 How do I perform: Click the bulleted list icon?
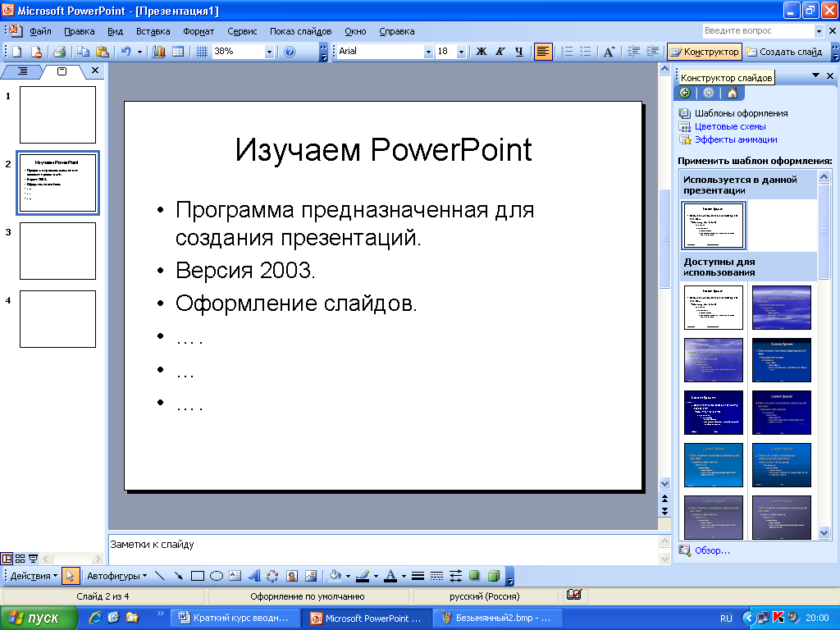(x=586, y=52)
